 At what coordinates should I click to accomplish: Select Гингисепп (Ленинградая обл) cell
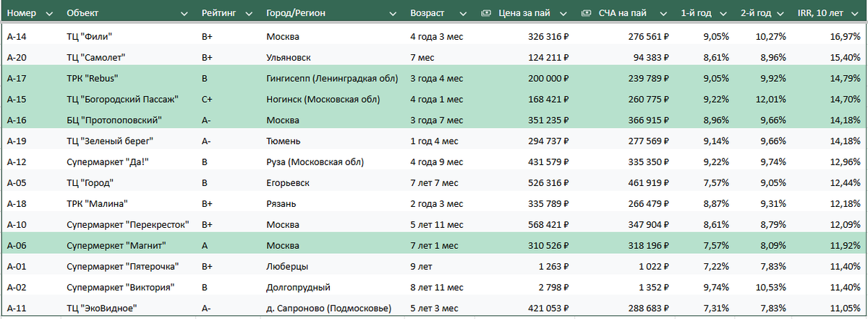tap(334, 78)
